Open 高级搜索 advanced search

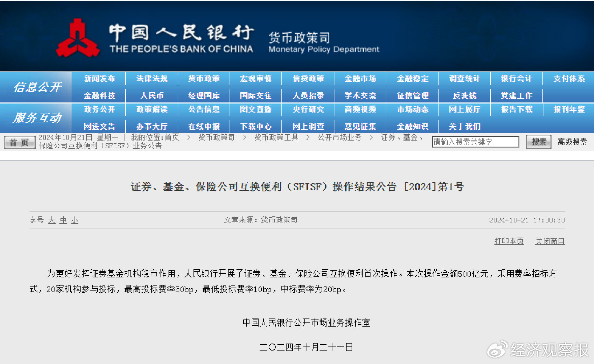pyautogui.click(x=572, y=142)
